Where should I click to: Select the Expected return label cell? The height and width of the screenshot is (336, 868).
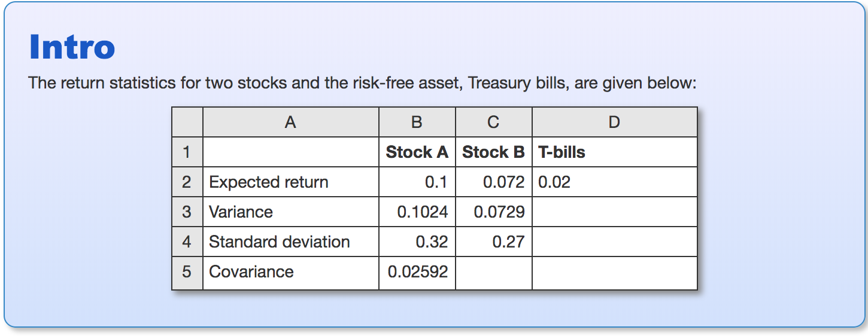pyautogui.click(x=290, y=182)
